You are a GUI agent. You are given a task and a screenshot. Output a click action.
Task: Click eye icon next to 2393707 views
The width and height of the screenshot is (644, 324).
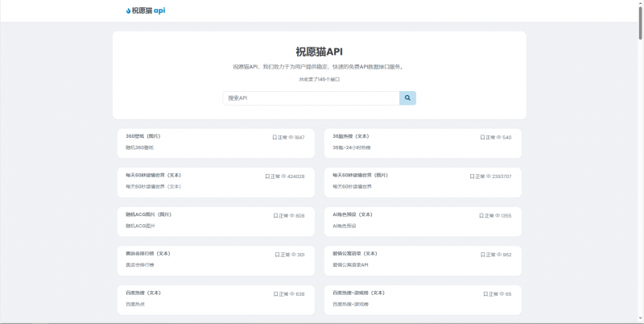click(x=489, y=177)
